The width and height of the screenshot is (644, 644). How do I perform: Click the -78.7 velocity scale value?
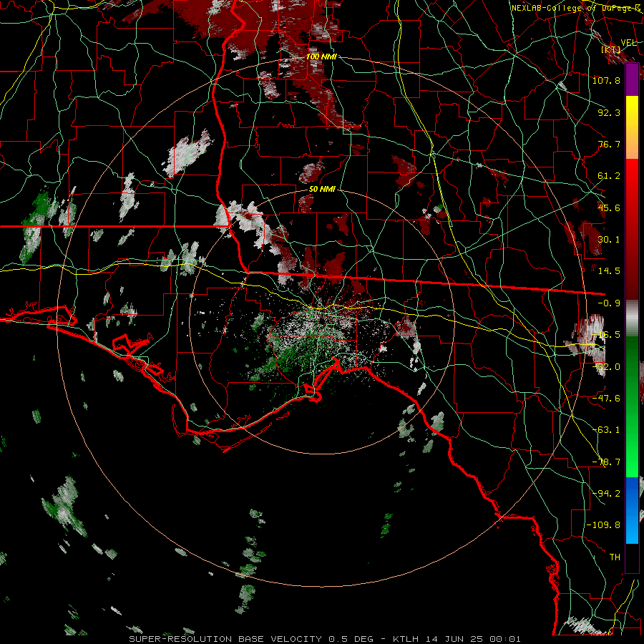click(606, 462)
